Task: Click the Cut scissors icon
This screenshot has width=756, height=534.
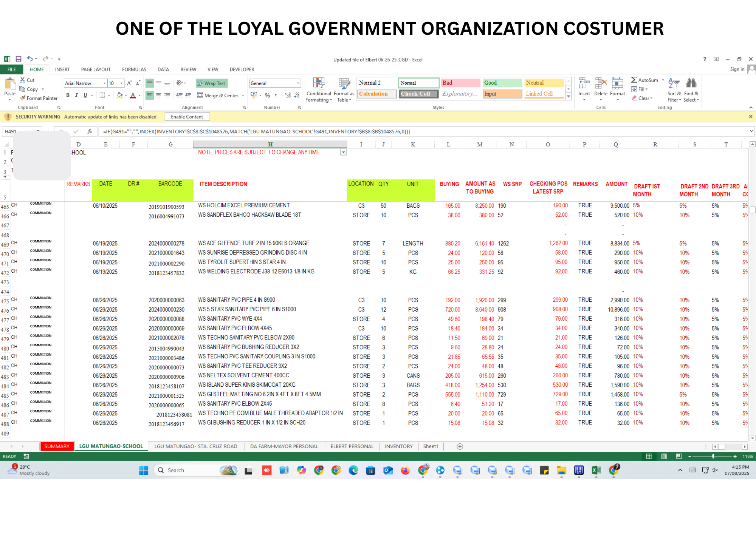Action: 23,80
